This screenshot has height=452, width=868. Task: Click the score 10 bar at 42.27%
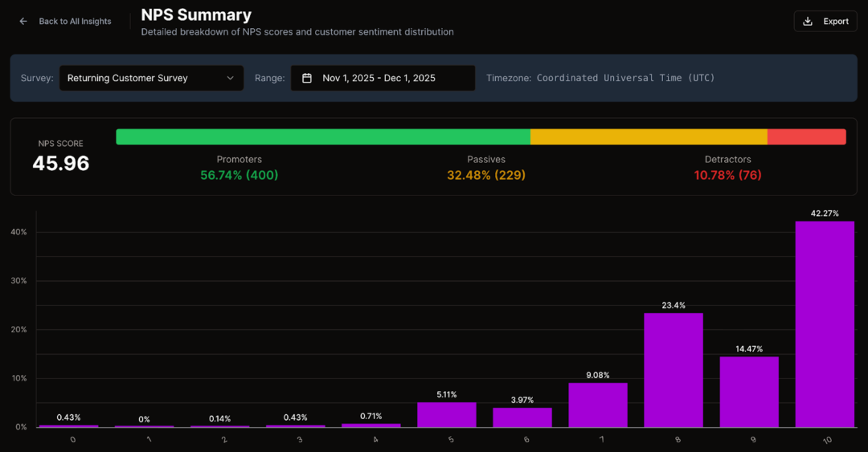coord(825,324)
